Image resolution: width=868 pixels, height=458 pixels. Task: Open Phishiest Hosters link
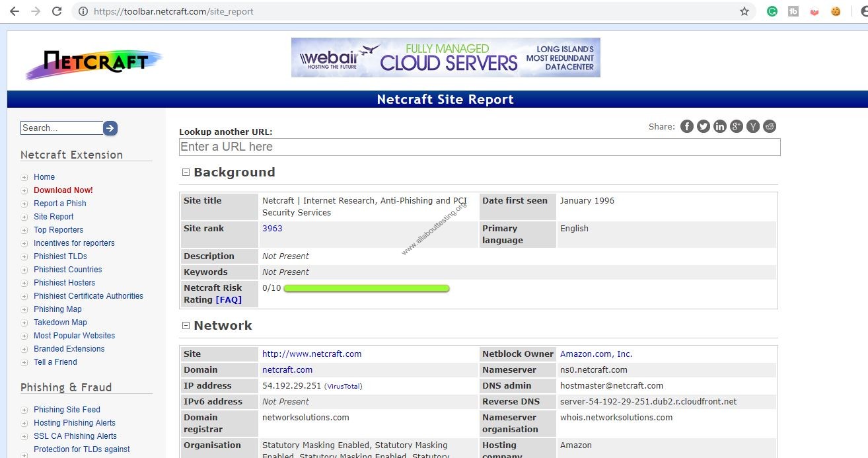pyautogui.click(x=65, y=283)
